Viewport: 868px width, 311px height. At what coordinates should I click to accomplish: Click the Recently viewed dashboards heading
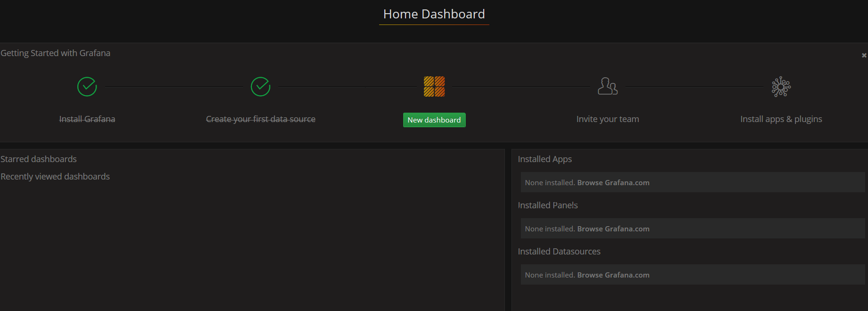pos(55,177)
